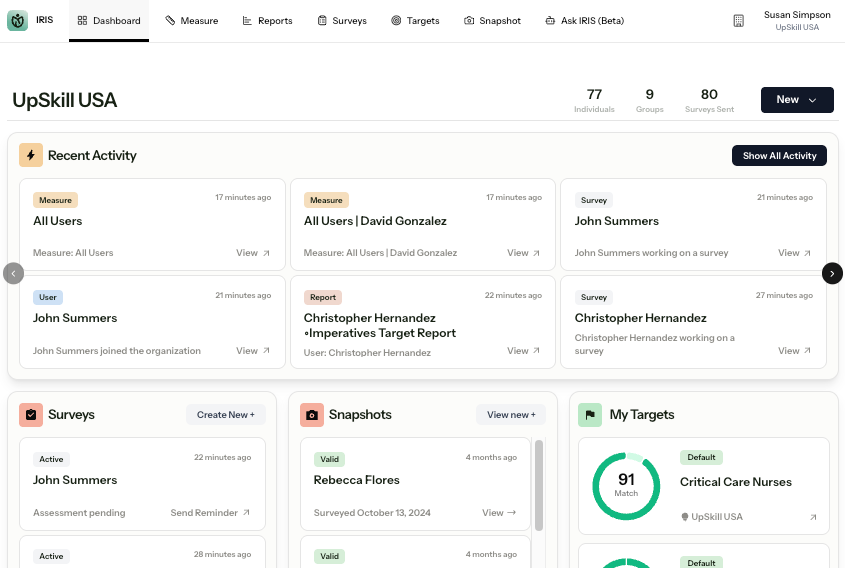This screenshot has height=568, width=845.
Task: Expand the New dropdown button
Action: coord(797,100)
